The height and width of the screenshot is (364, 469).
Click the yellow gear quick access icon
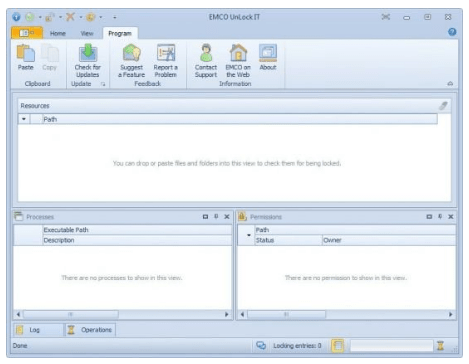(91, 17)
